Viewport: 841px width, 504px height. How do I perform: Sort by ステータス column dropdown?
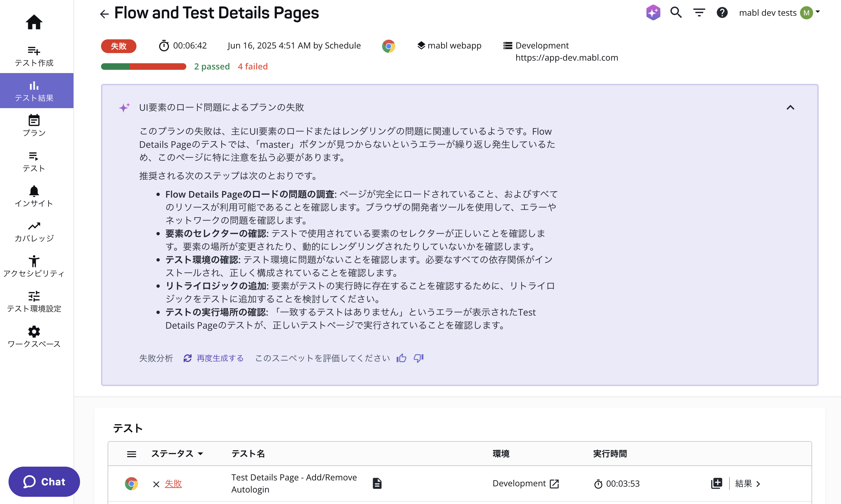pos(177,454)
